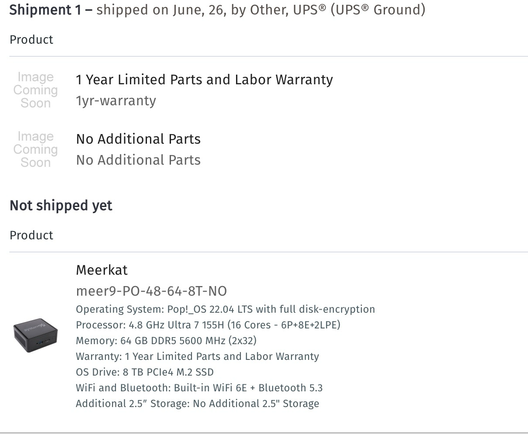Click the No Additional Parts product title
Screen dimensions: 528x435
pyautogui.click(x=138, y=139)
